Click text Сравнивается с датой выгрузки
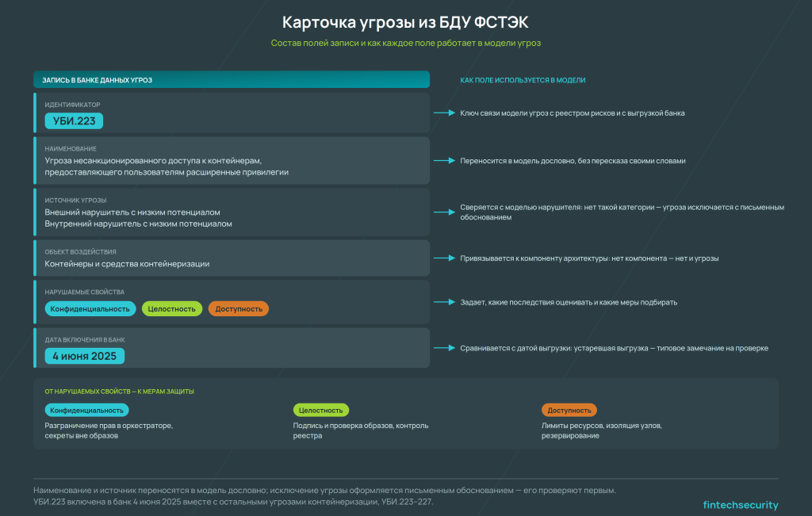The width and height of the screenshot is (812, 516). (615, 348)
